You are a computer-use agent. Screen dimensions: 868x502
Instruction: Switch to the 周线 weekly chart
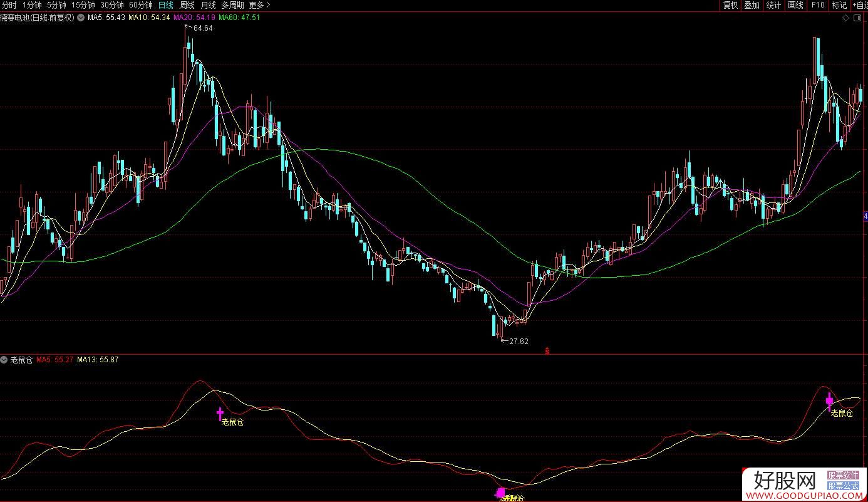[x=187, y=5]
